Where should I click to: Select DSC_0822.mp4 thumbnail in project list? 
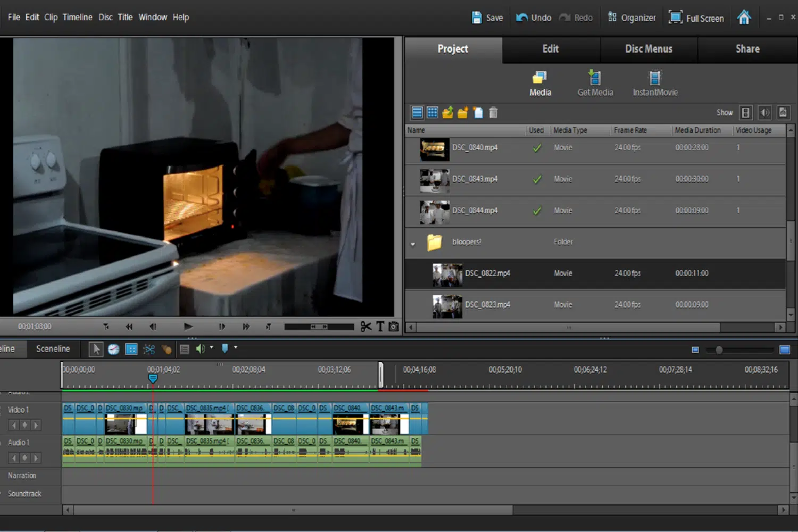pyautogui.click(x=447, y=275)
